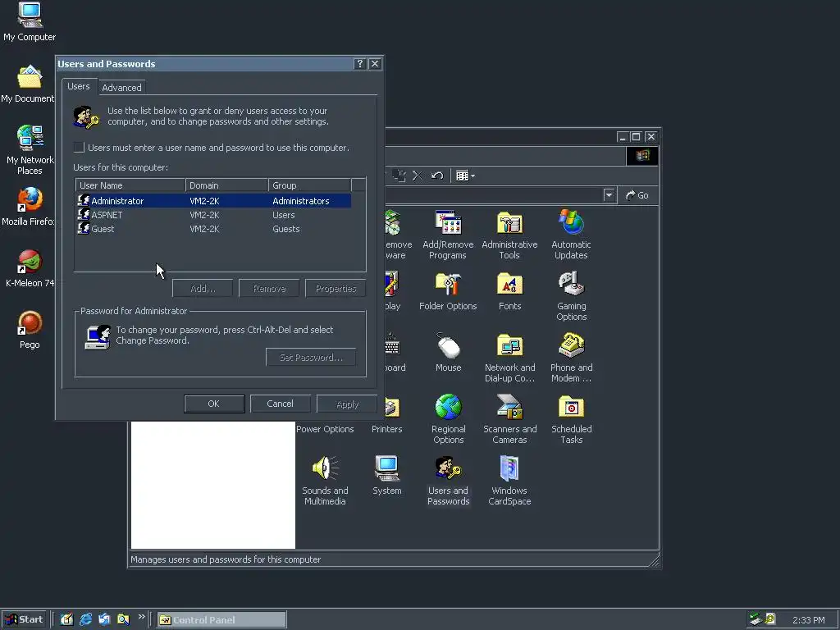Click OK in Users and Passwords
The width and height of the screenshot is (840, 630).
coord(214,404)
